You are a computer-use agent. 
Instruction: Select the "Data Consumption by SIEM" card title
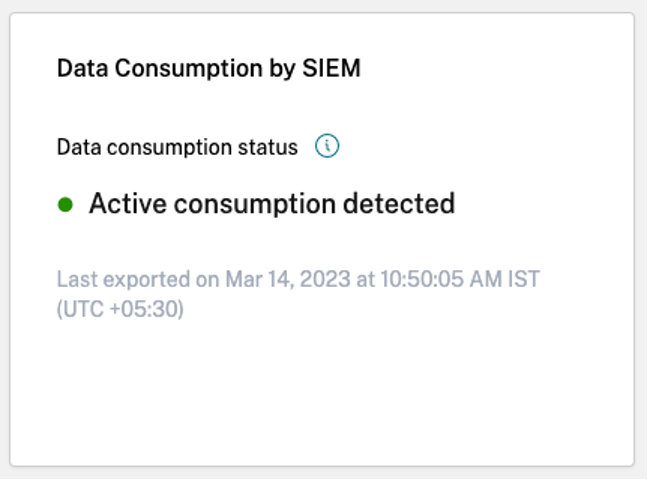click(208, 69)
